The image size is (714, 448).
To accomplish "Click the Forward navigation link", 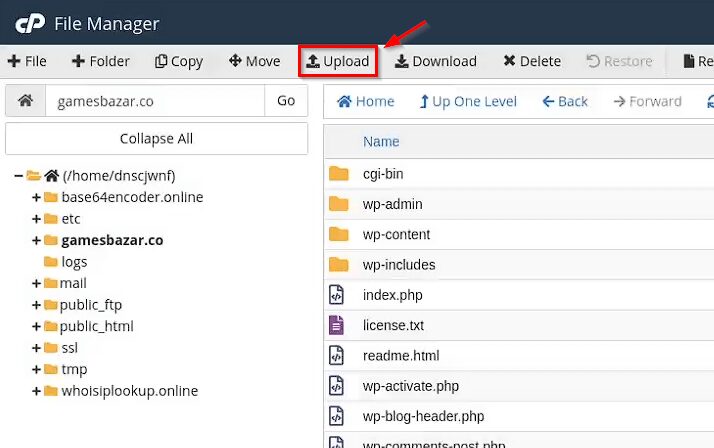I will pyautogui.click(x=648, y=101).
